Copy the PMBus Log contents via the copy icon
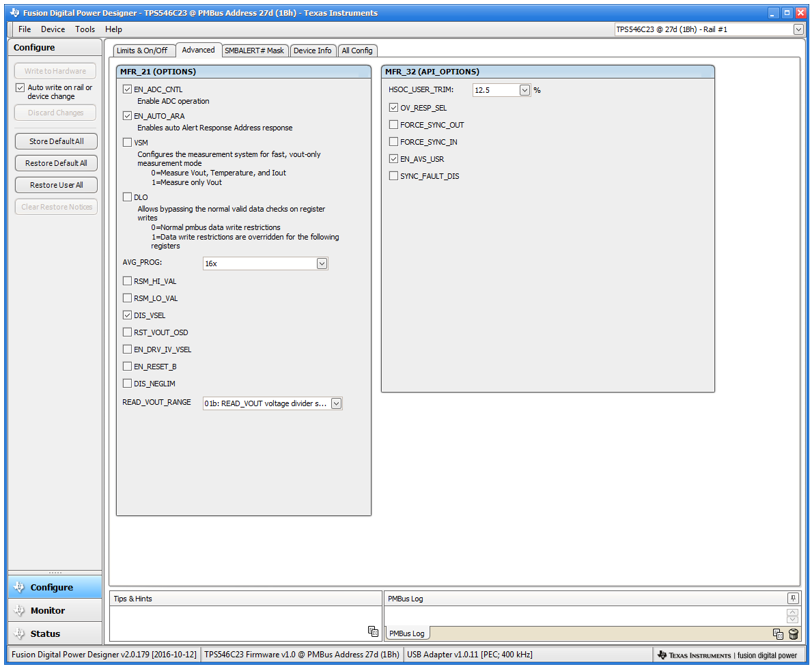 click(778, 633)
